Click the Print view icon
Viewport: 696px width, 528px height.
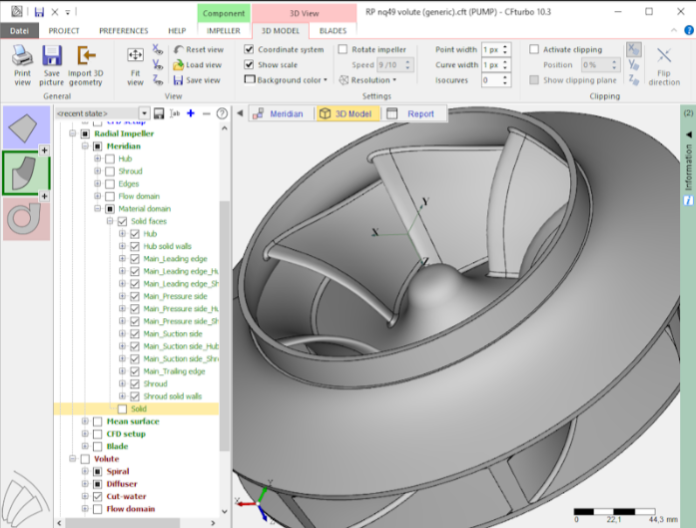[x=21, y=57]
